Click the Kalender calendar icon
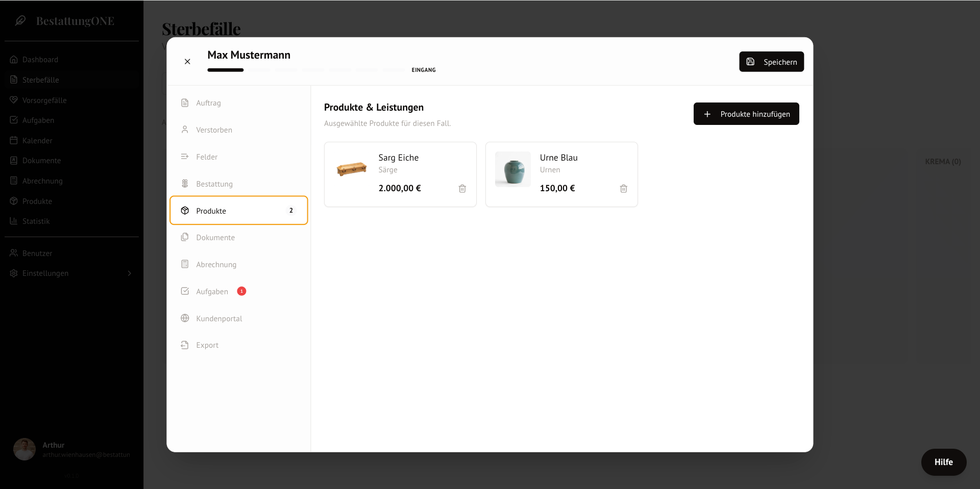The image size is (980, 489). click(x=14, y=140)
